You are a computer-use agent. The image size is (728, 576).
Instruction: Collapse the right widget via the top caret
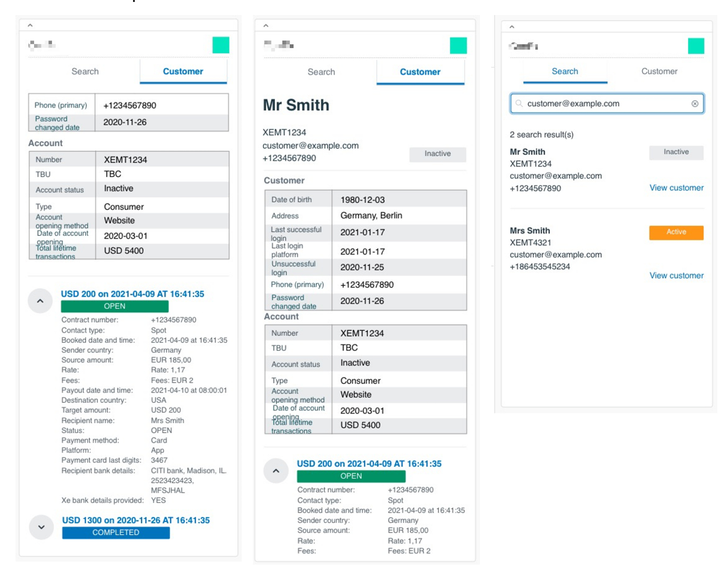pos(511,25)
